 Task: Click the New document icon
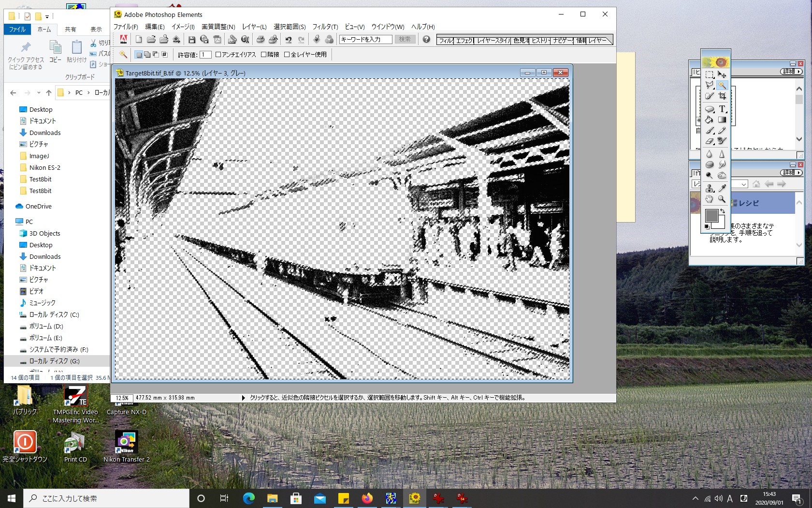point(139,40)
